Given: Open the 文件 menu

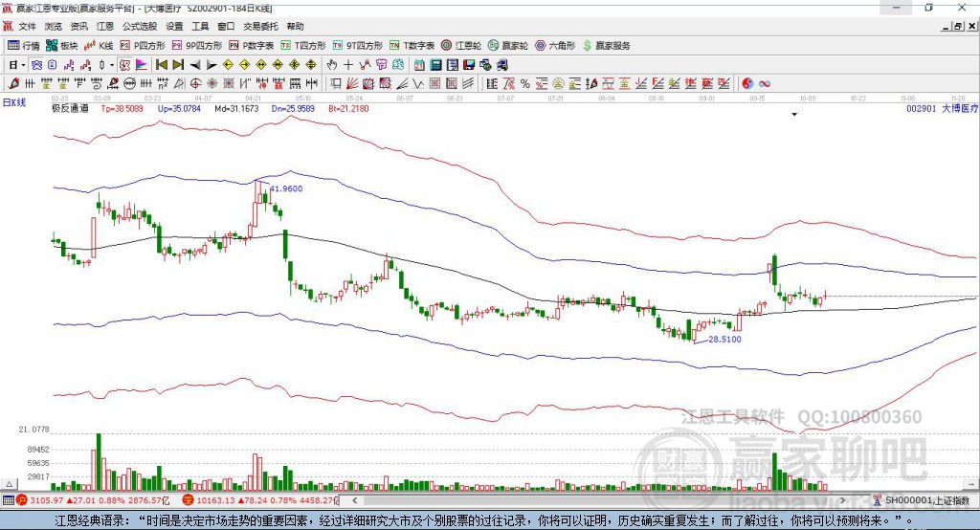Looking at the screenshot, I should 28,26.
